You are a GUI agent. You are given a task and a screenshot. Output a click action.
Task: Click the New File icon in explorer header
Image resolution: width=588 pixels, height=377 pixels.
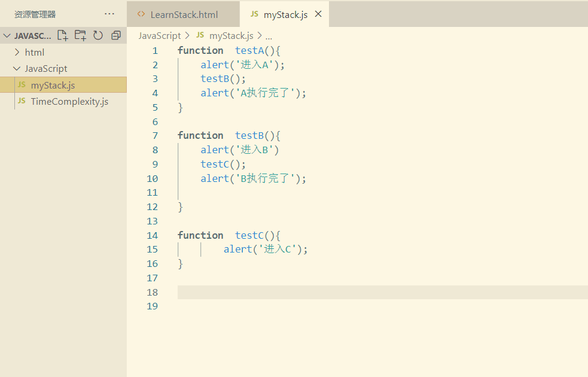click(x=63, y=35)
